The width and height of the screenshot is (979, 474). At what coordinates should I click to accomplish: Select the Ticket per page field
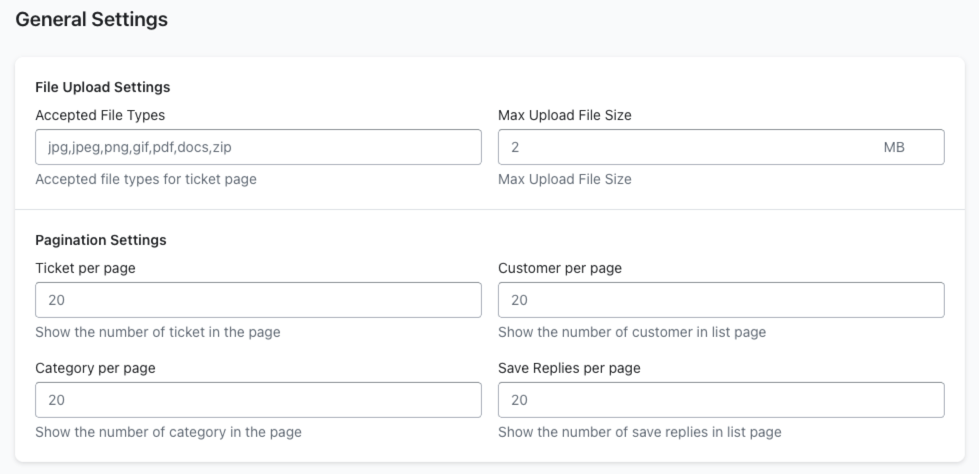(258, 300)
